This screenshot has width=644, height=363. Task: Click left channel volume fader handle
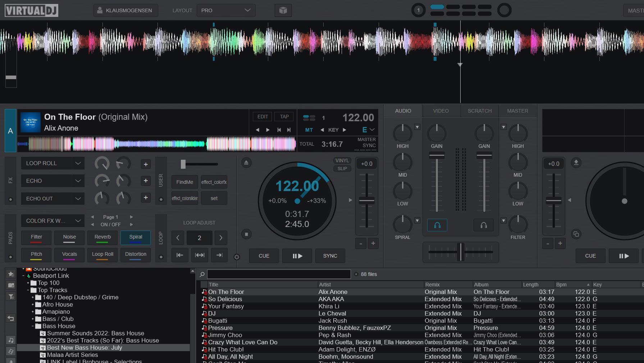(x=437, y=155)
